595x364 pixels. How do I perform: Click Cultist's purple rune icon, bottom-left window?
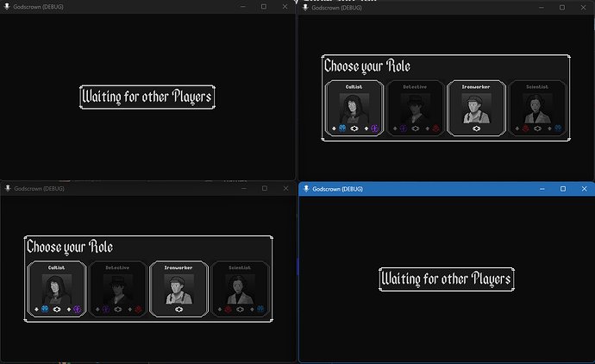coord(78,309)
